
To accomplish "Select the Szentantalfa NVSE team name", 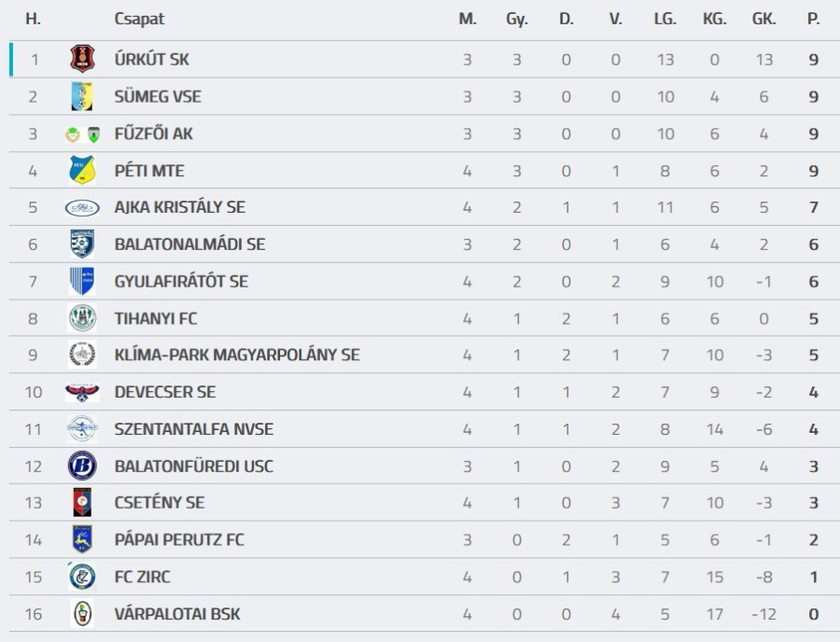I will tap(193, 429).
